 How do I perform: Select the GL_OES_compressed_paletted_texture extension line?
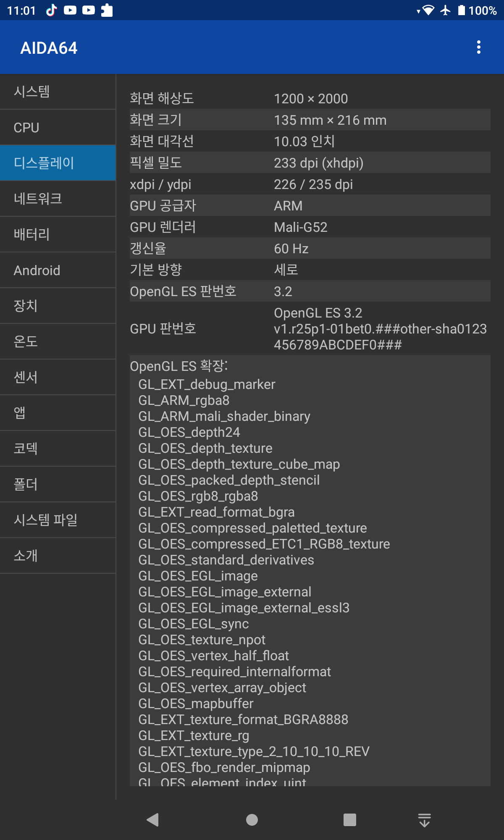point(252,528)
